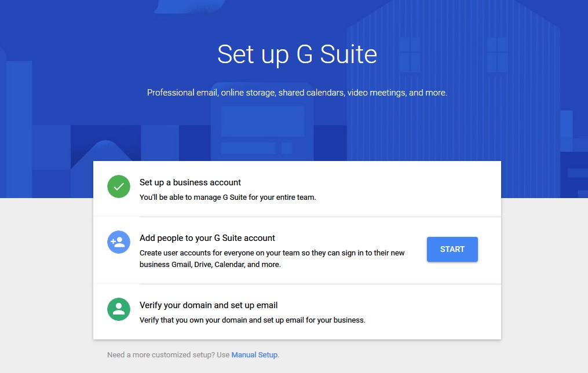Viewport: 588px width, 373px height.
Task: Click the "Professional email, online storage" subtitle text
Action: pyautogui.click(x=297, y=93)
